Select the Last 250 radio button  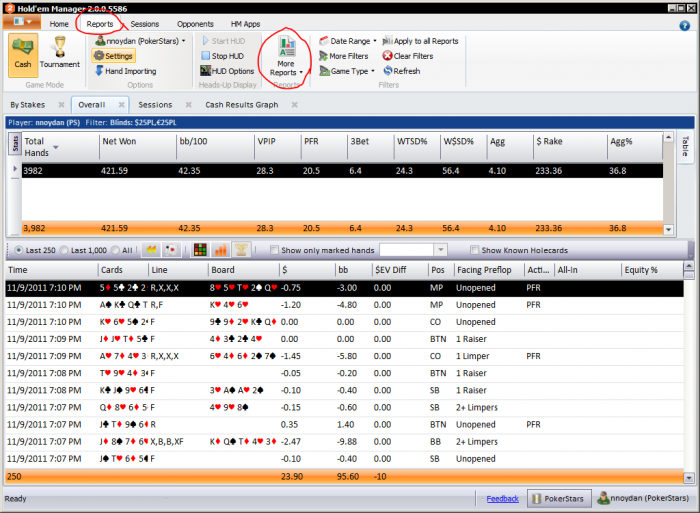(x=19, y=250)
